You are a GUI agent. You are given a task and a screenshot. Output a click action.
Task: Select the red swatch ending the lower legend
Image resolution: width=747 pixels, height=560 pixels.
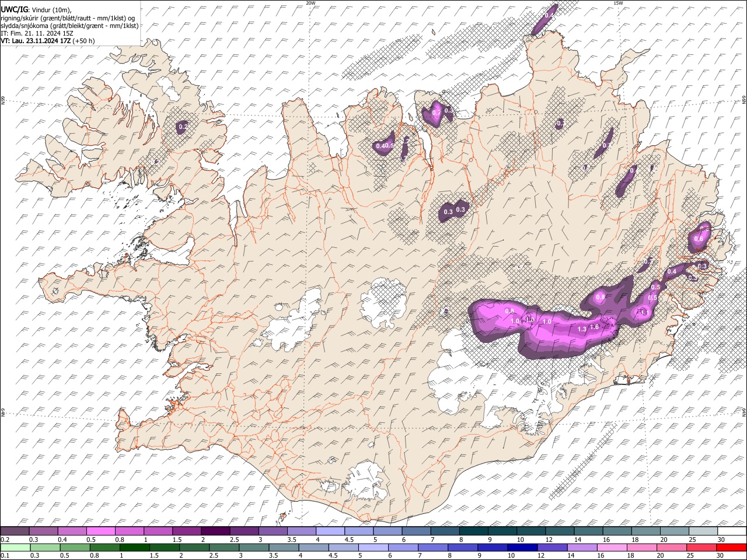point(731,547)
